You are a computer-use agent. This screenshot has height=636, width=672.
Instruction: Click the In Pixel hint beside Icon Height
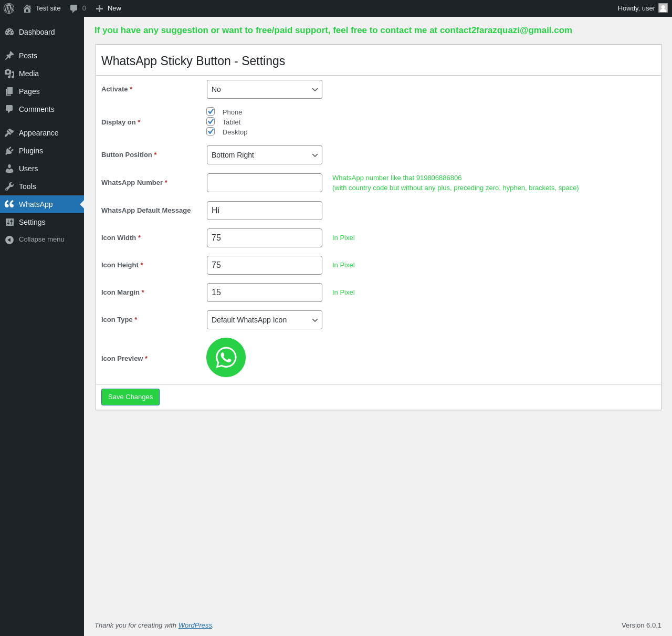(x=343, y=265)
